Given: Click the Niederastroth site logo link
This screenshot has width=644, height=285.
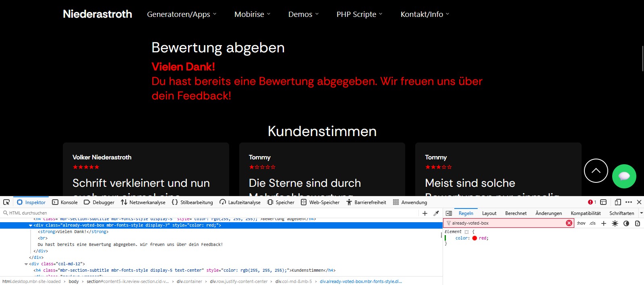Looking at the screenshot, I should (97, 14).
